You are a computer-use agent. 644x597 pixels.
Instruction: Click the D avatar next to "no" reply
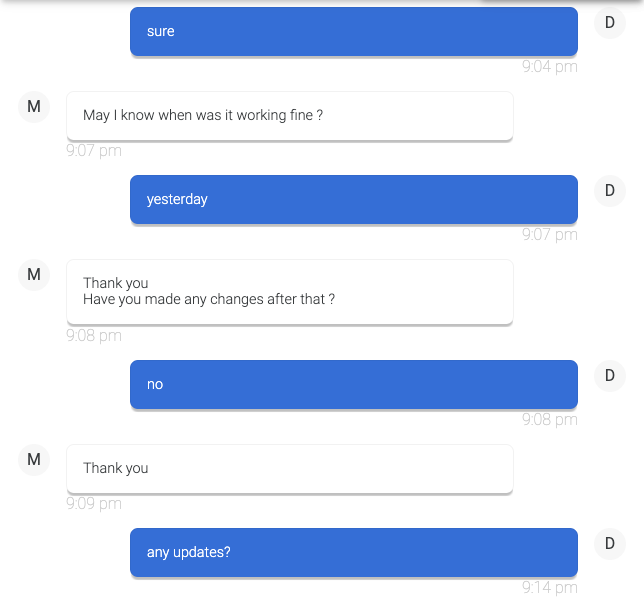[x=610, y=375]
